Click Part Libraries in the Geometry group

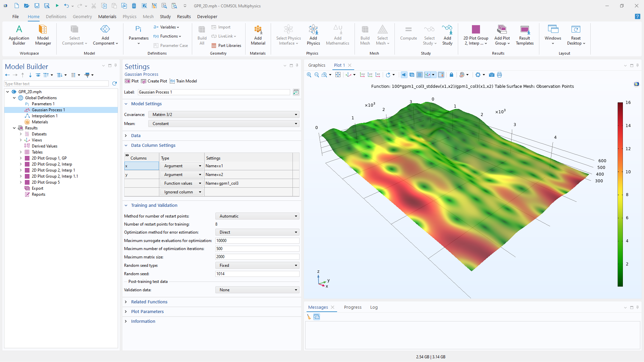(x=226, y=46)
